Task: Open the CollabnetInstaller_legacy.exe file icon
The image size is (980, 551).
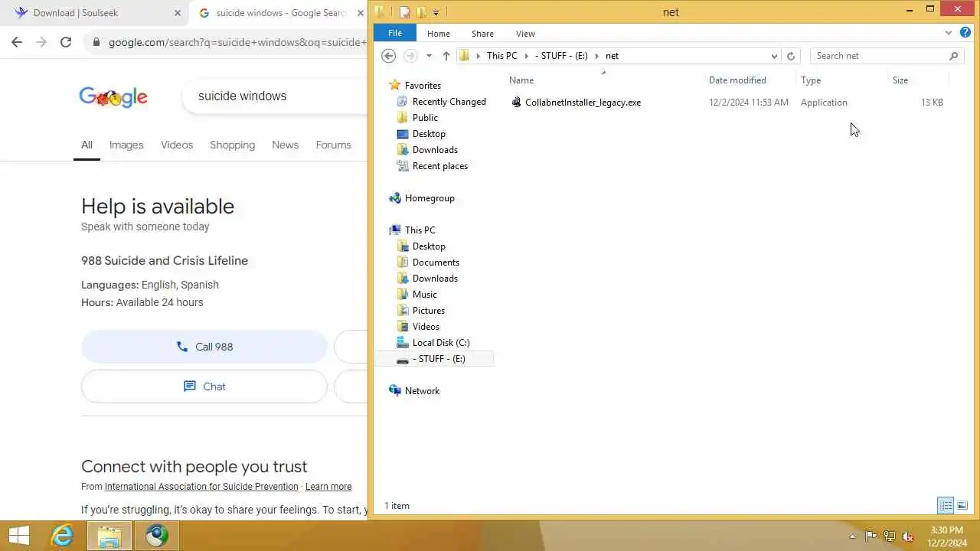Action: click(x=517, y=102)
